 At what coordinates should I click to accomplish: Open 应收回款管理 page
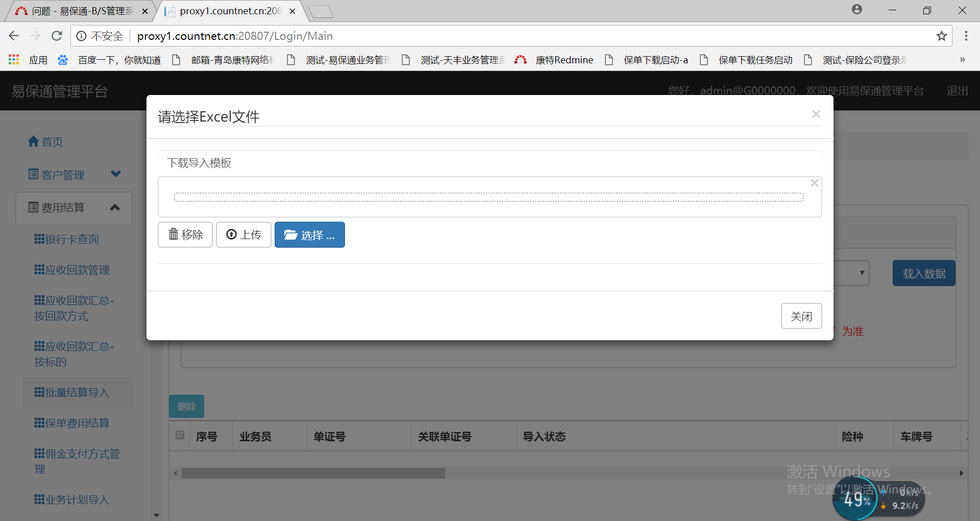72,270
